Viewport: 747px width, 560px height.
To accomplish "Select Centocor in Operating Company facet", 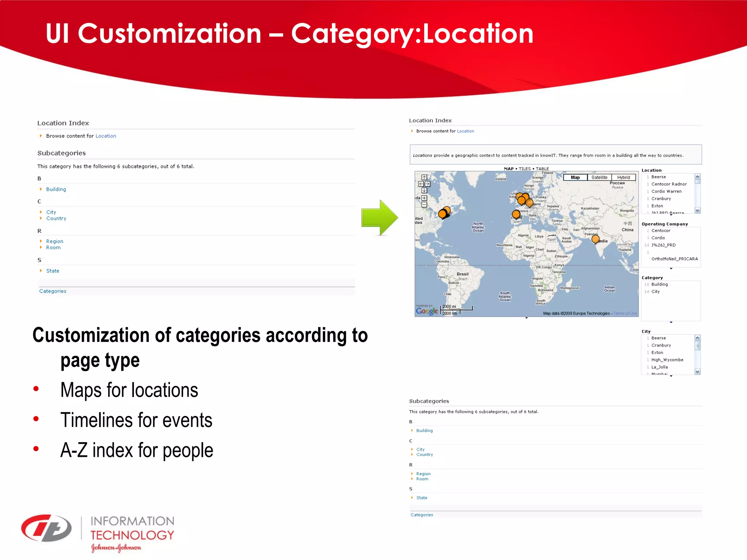I will (x=661, y=231).
